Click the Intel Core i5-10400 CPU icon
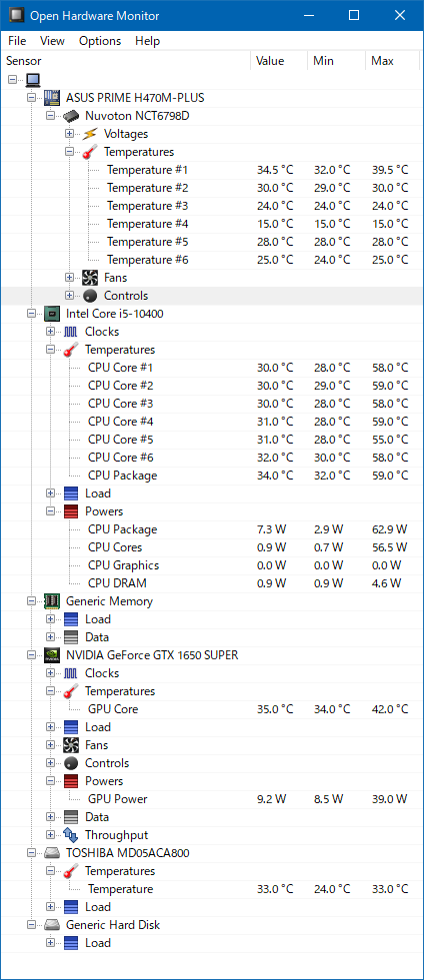Screen dimensions: 424x980 point(52,314)
